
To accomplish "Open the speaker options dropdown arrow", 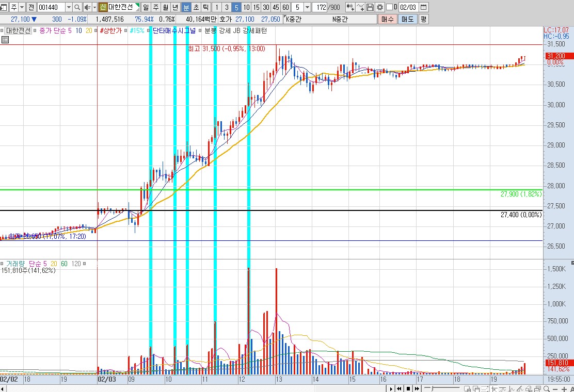I will tap(94, 7).
